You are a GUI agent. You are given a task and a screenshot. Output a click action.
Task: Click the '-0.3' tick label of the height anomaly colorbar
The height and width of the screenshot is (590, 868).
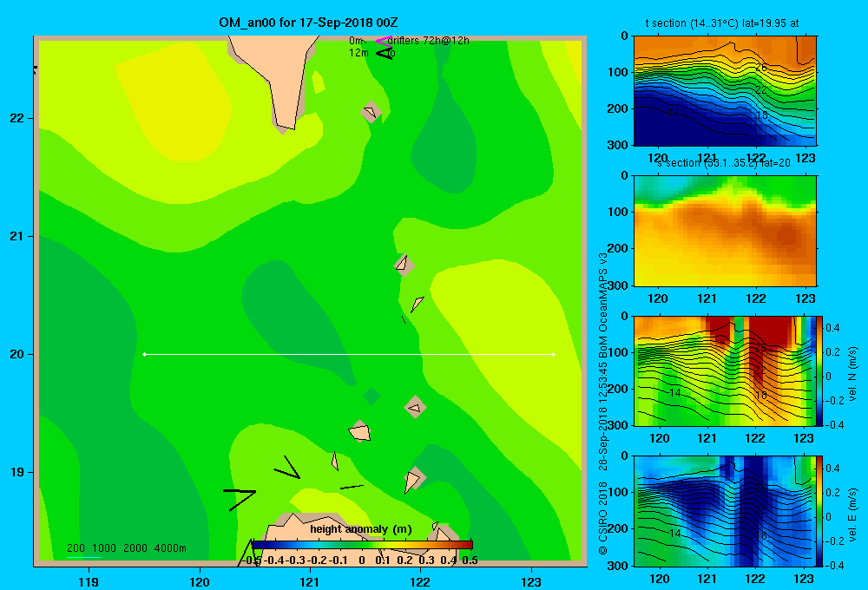[296, 560]
